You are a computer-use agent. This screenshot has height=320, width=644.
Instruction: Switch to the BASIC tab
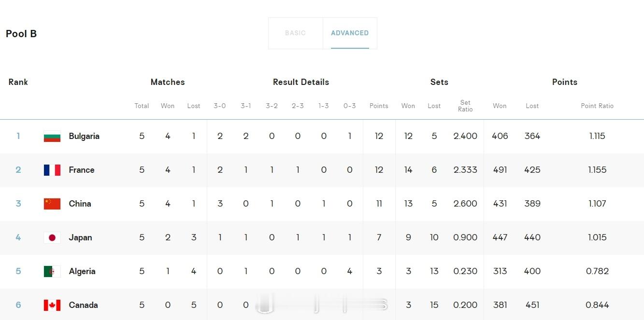(295, 33)
